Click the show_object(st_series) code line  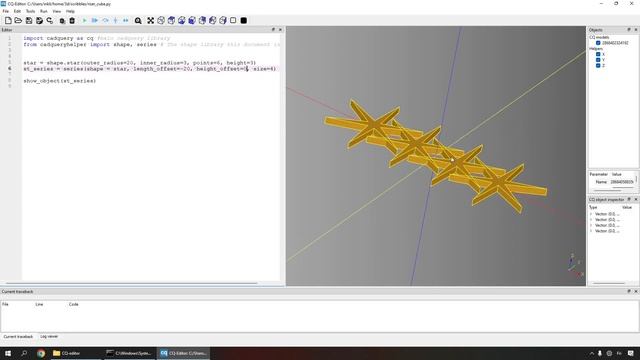click(60, 81)
